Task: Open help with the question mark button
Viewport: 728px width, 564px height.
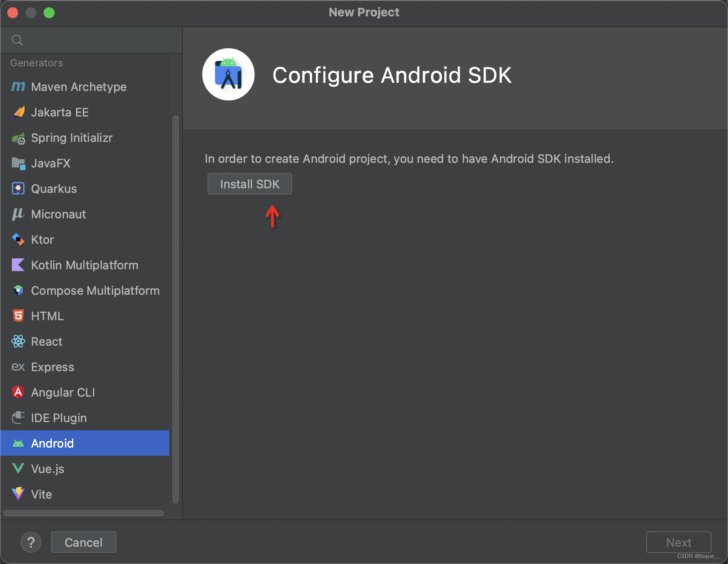Action: 31,542
